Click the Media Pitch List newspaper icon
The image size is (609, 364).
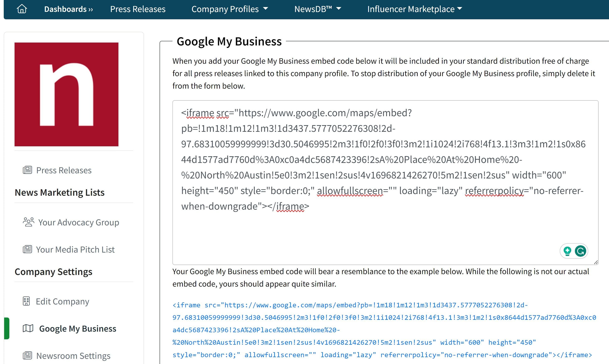27,249
